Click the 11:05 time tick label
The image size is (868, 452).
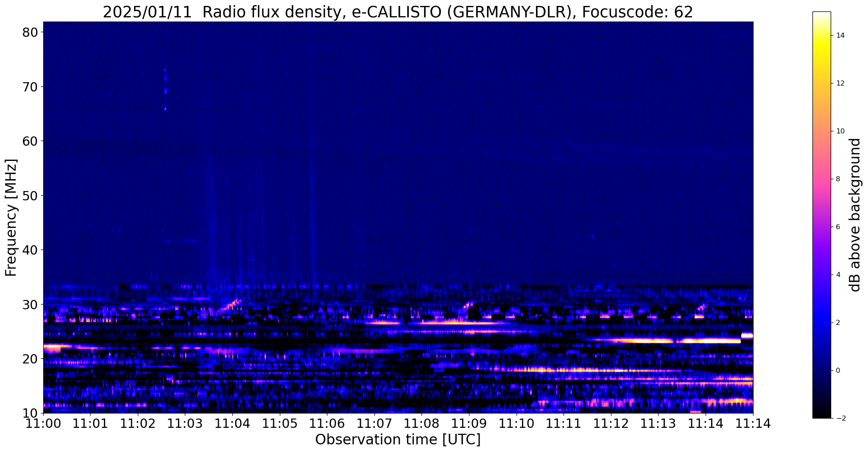coord(280,423)
